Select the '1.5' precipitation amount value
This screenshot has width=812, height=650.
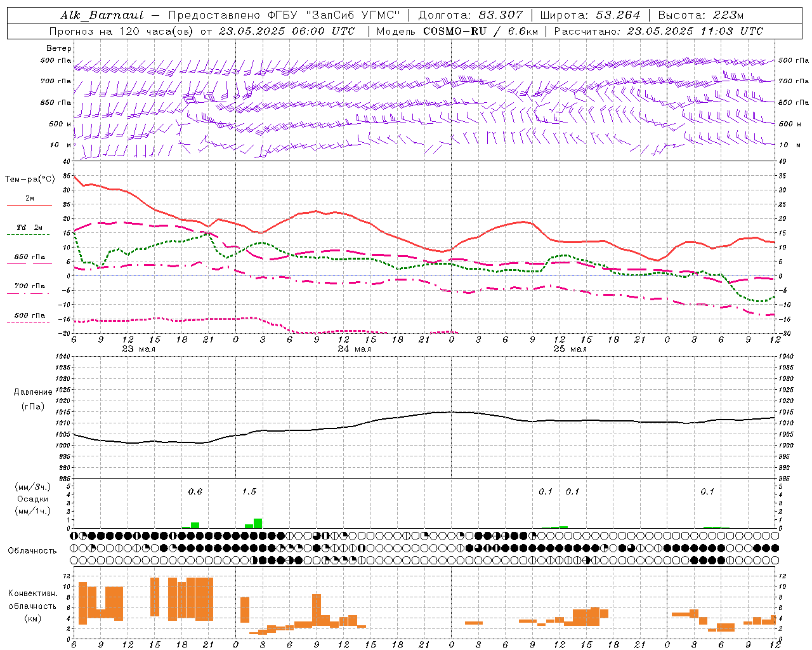coord(249,491)
